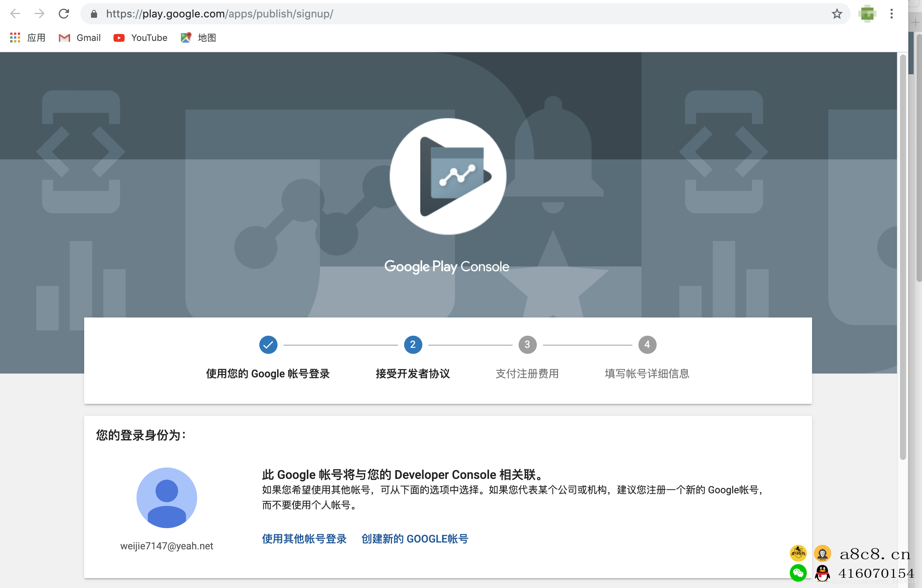Open the YouTube bookmark
This screenshot has width=922, height=588.
[x=141, y=38]
